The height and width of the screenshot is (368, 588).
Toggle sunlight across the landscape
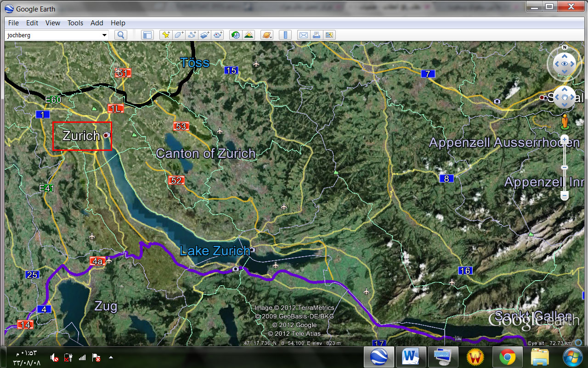(x=249, y=35)
